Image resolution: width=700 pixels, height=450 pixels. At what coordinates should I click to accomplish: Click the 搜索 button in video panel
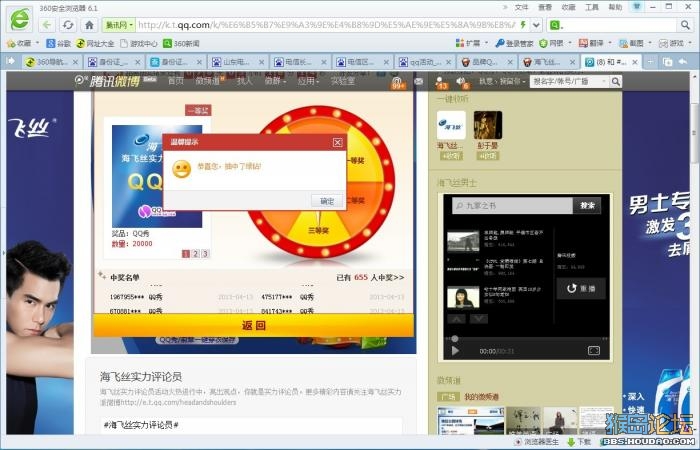tap(587, 205)
